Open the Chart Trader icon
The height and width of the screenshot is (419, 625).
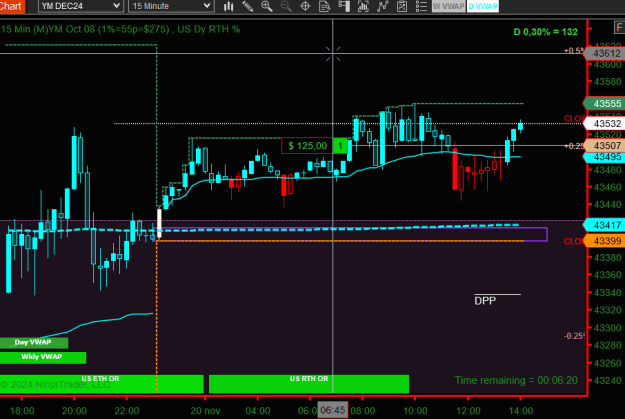pyautogui.click(x=344, y=6)
